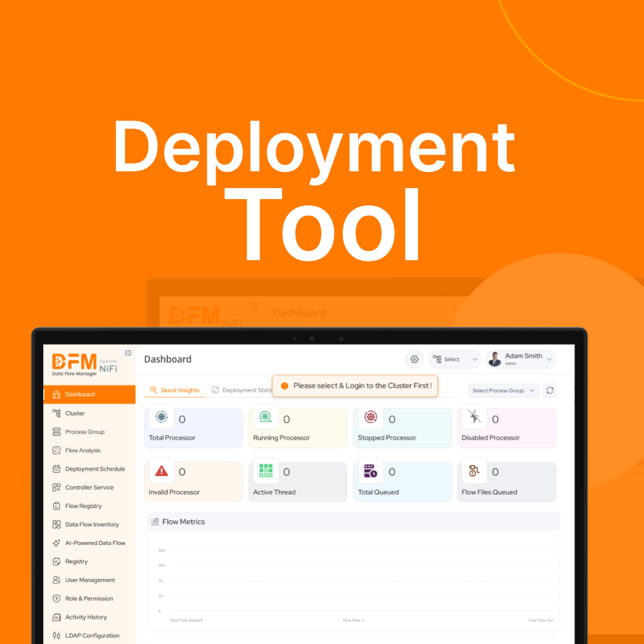Image resolution: width=644 pixels, height=644 pixels.
Task: Click the Flow Metrics heading
Action: click(x=184, y=522)
